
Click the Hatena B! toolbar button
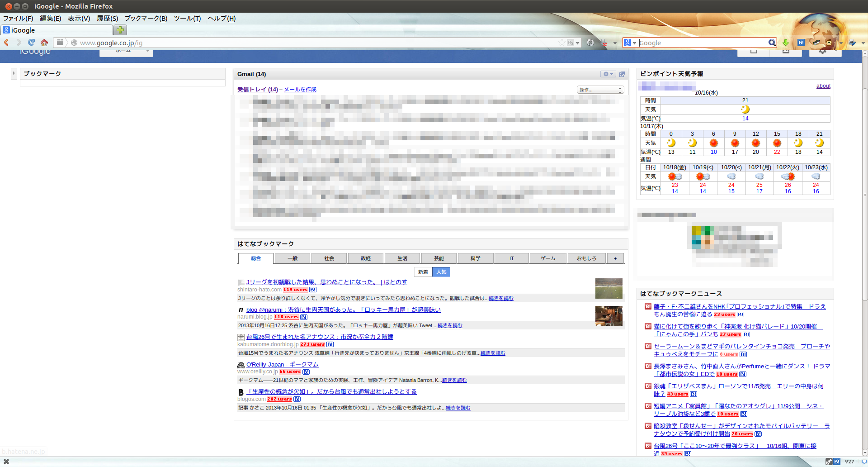tap(801, 43)
